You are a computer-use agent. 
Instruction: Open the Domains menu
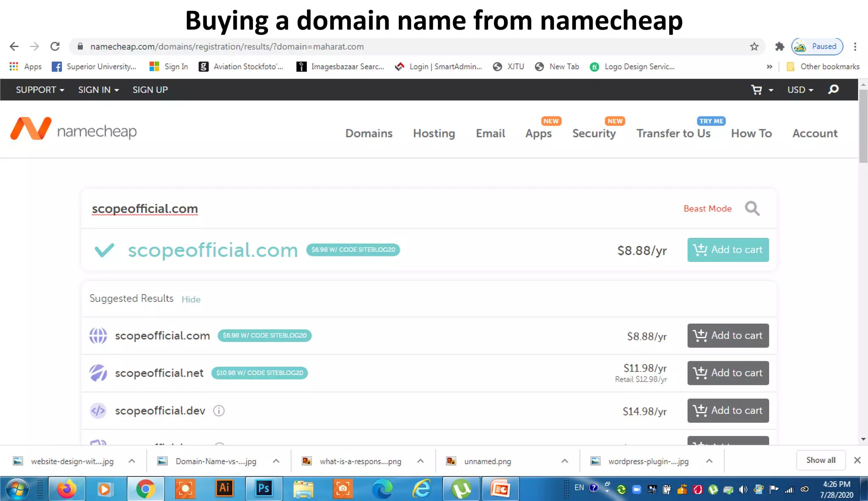[x=369, y=134]
